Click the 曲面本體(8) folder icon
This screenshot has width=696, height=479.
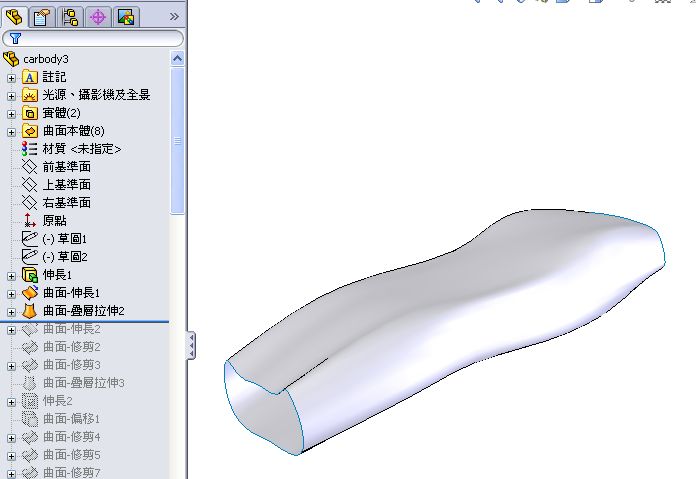point(30,131)
